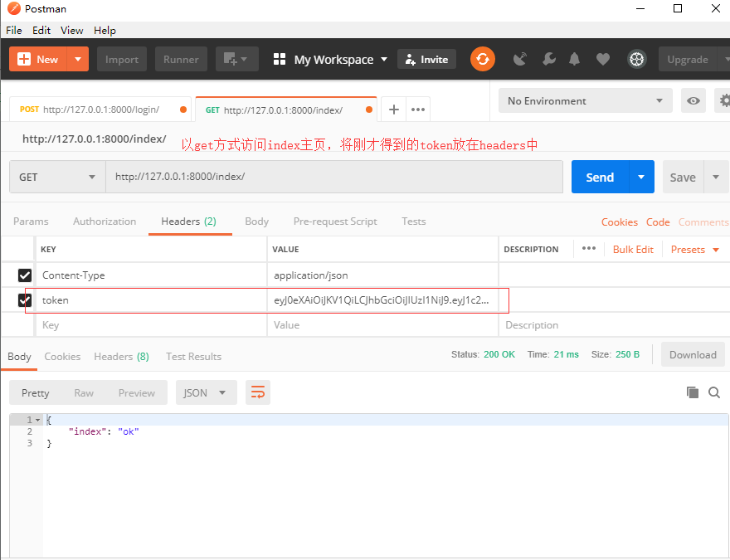Image resolution: width=730 pixels, height=560 pixels.
Task: Open tab options three-dots menu
Action: [418, 110]
